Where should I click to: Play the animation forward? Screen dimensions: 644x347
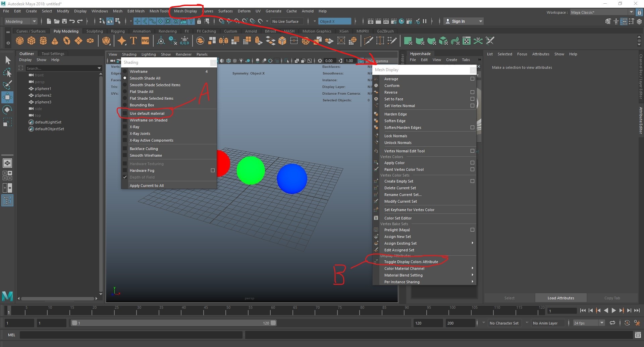tap(613, 311)
